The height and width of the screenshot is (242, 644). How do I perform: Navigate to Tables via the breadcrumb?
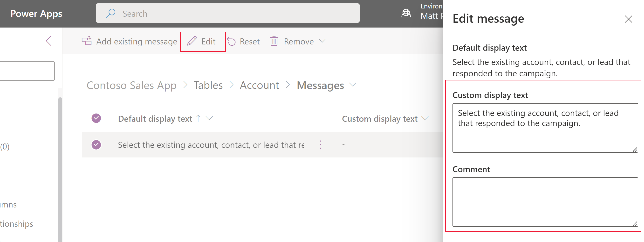click(x=208, y=85)
